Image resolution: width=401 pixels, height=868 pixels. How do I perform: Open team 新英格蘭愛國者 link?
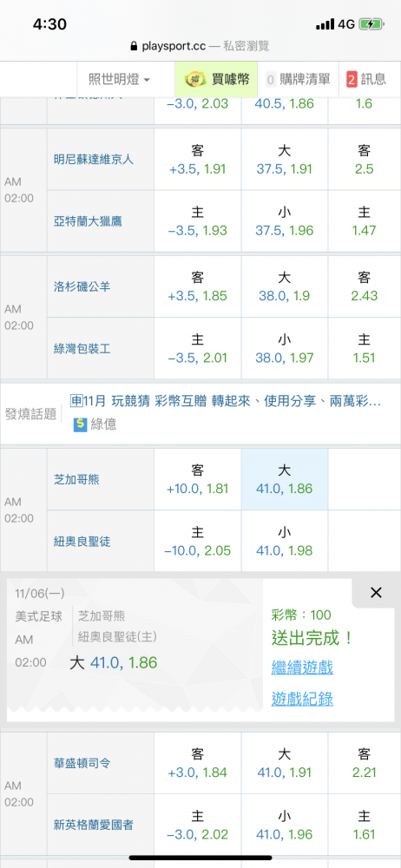(x=94, y=825)
